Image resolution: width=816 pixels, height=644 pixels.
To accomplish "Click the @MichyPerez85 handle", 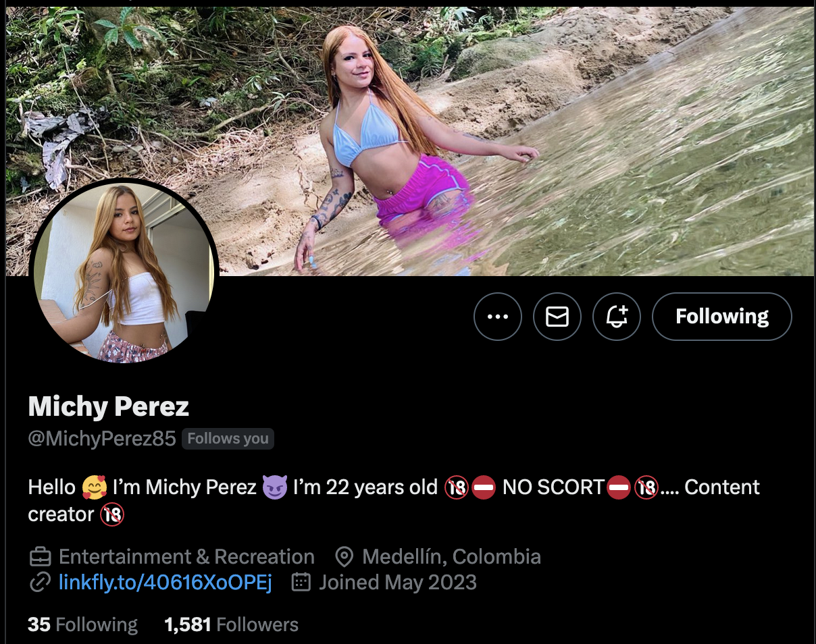I will [102, 439].
